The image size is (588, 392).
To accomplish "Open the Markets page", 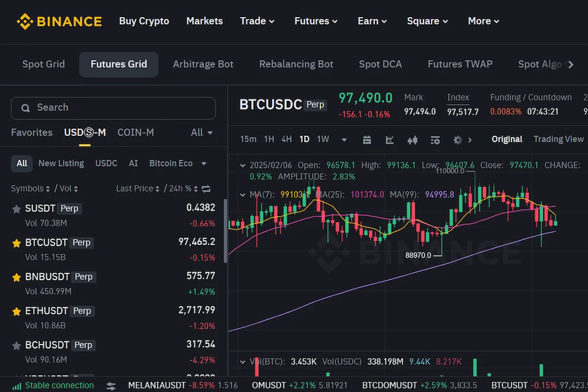I will tap(204, 21).
